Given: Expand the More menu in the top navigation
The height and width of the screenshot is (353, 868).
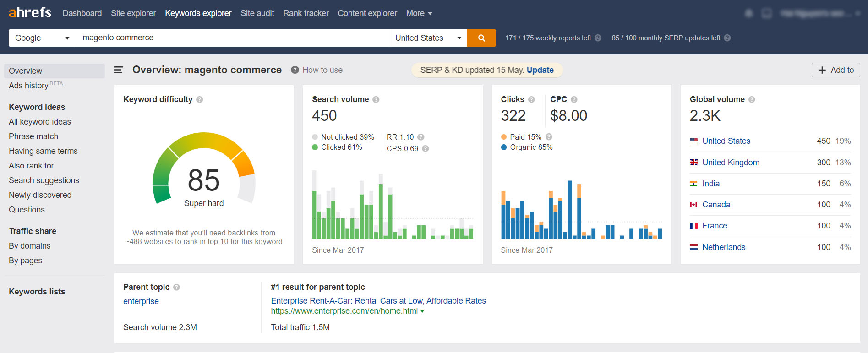Looking at the screenshot, I should 419,13.
